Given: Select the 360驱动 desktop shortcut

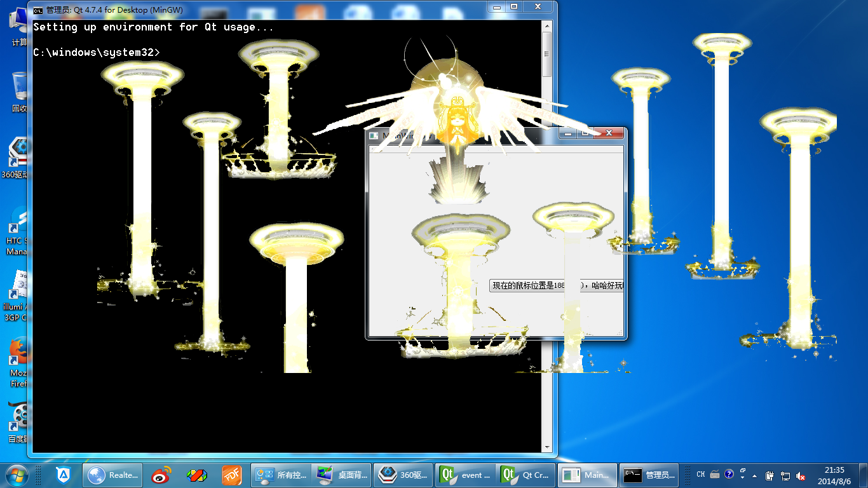Looking at the screenshot, I should click(16, 159).
